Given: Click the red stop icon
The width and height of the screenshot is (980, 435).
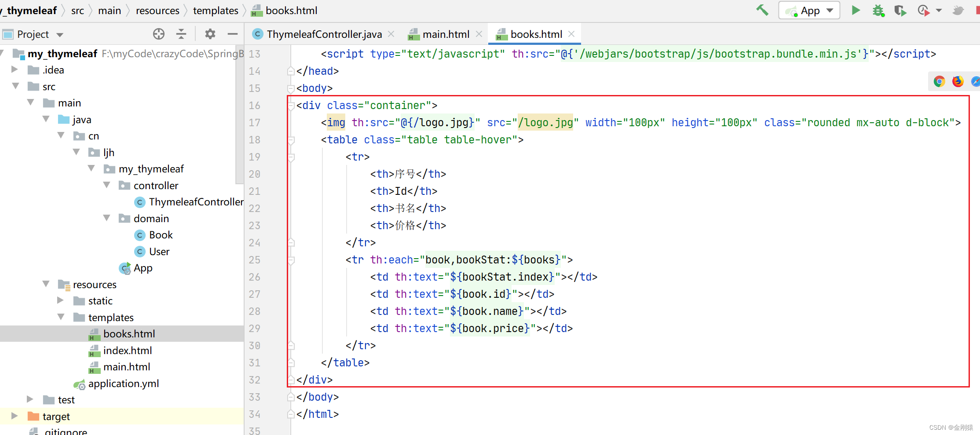Looking at the screenshot, I should [977, 10].
